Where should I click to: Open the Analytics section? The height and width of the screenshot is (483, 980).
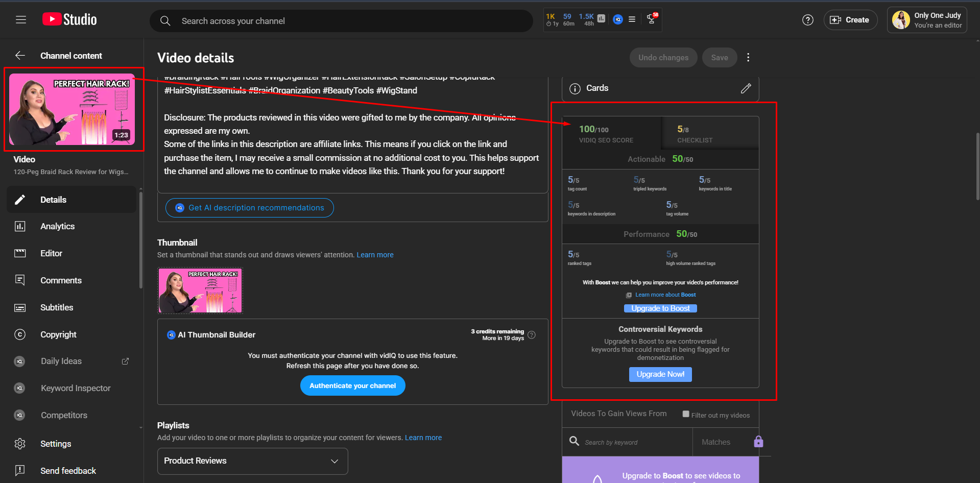[x=71, y=226]
